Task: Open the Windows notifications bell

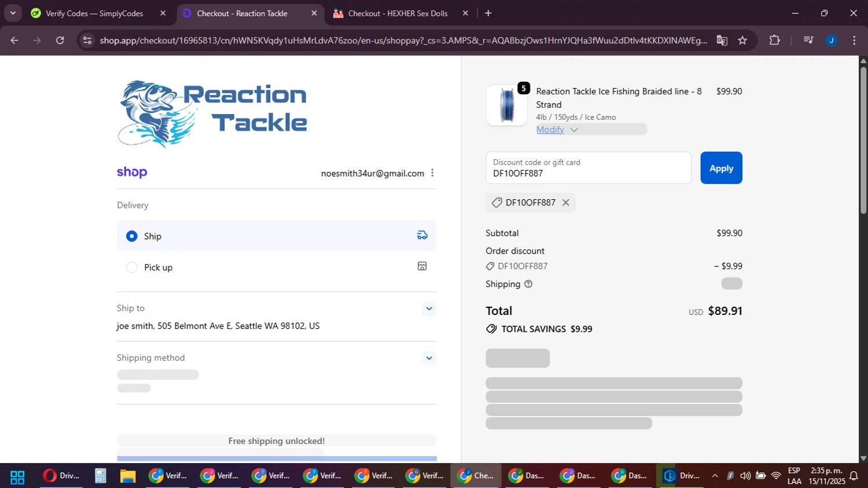Action: point(854,476)
